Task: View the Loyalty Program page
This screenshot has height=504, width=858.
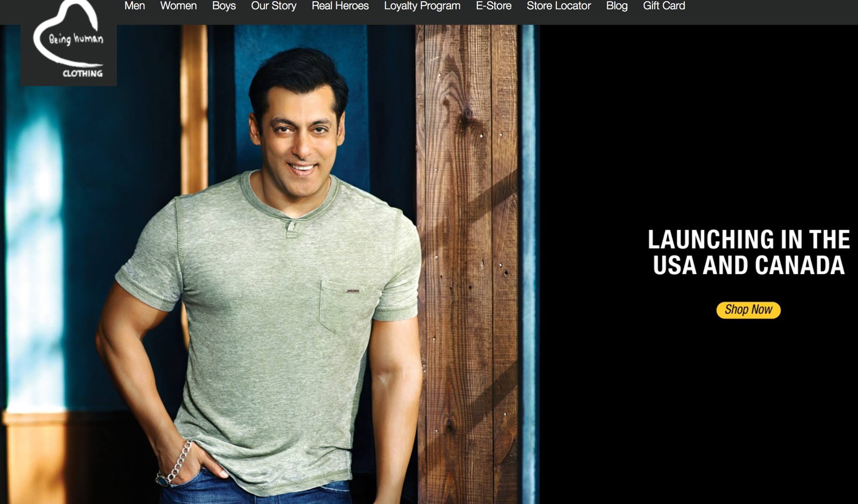Action: [422, 6]
